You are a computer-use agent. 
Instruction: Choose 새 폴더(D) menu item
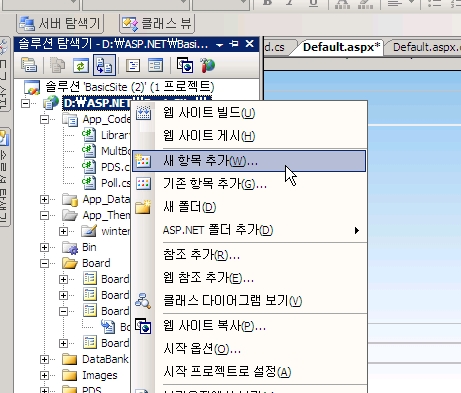249,207
